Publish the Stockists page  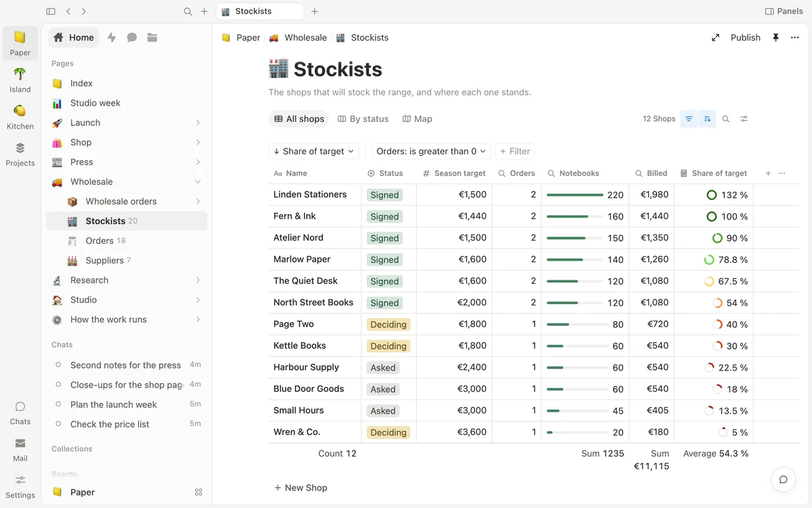pyautogui.click(x=746, y=38)
